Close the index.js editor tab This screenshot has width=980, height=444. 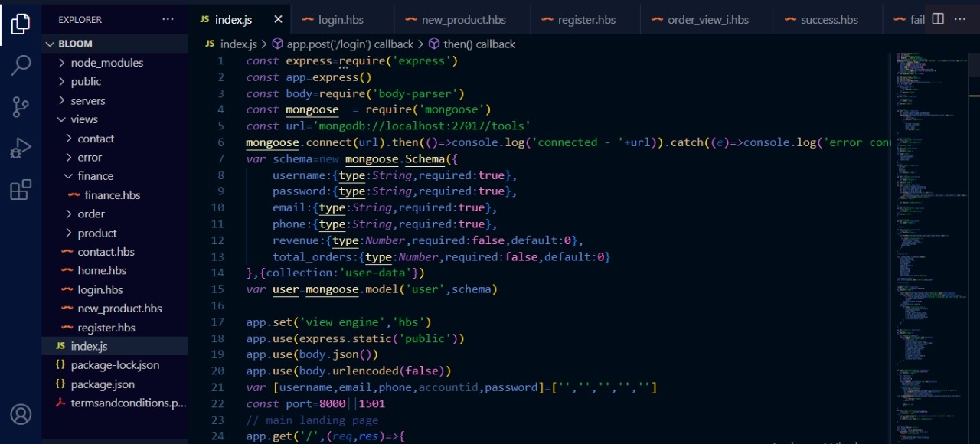click(x=278, y=19)
